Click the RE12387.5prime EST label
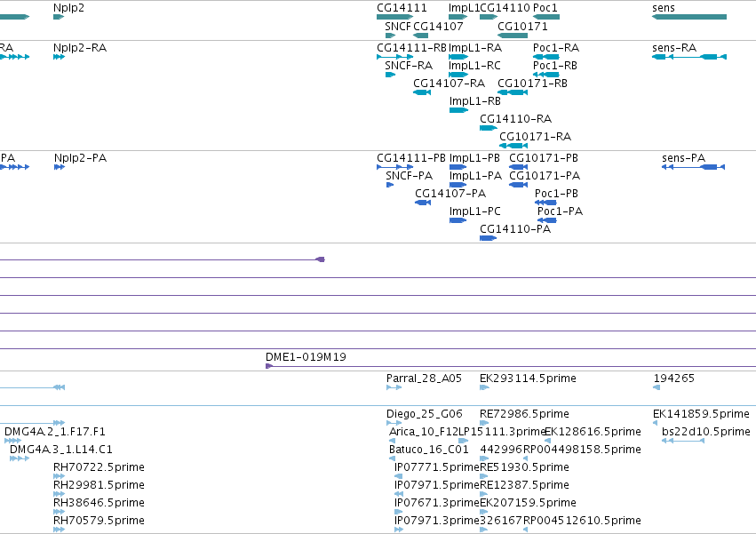 tap(524, 485)
